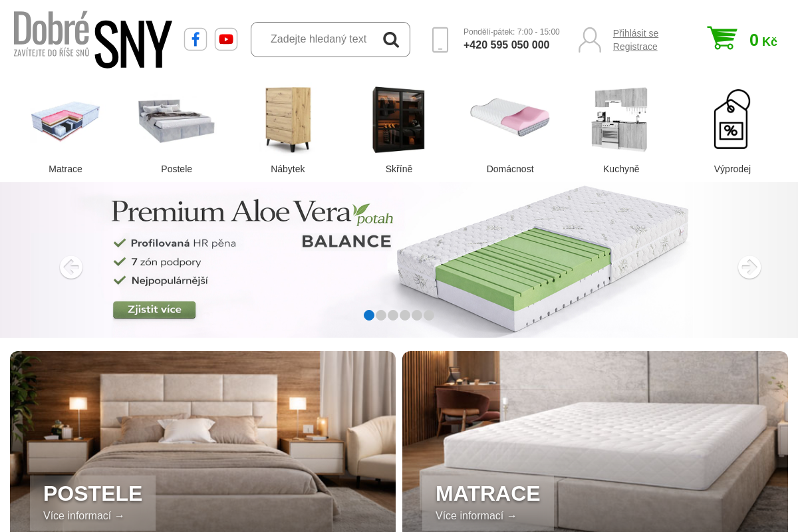Viewport: 798px width, 532px height.
Task: Click the Registrace link
Action: tap(635, 47)
